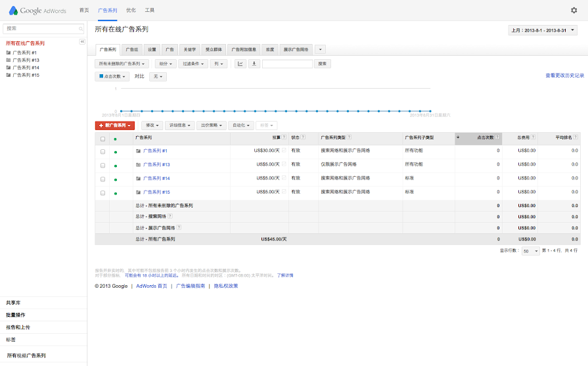Click help icon next to 点击次数 header
The image size is (588, 366).
(498, 138)
